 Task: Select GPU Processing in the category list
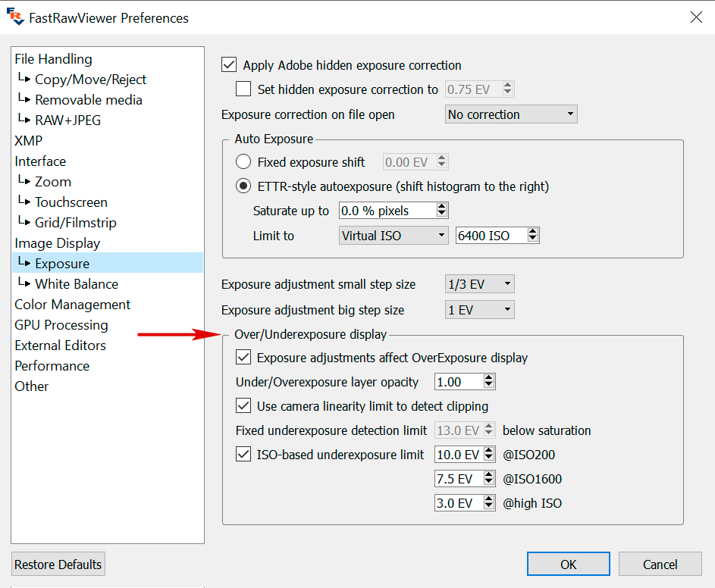coord(61,325)
